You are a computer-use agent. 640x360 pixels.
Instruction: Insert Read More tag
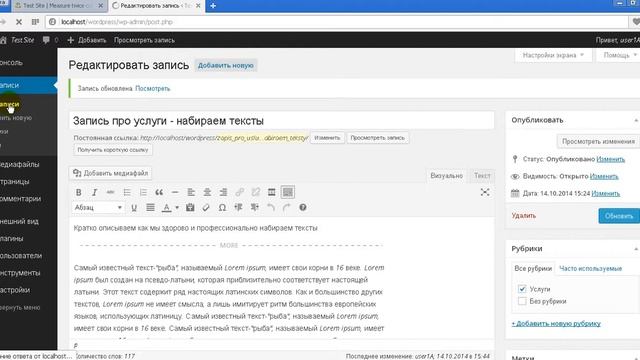tap(272, 192)
